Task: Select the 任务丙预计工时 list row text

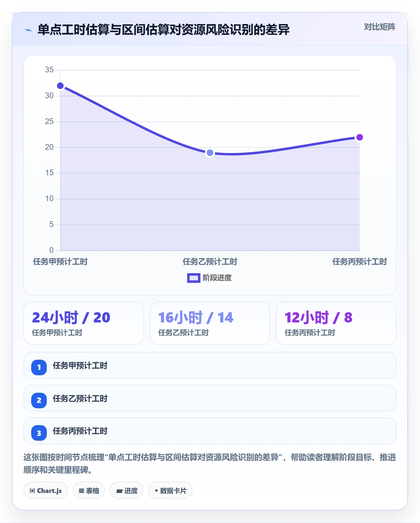Action: tap(80, 431)
